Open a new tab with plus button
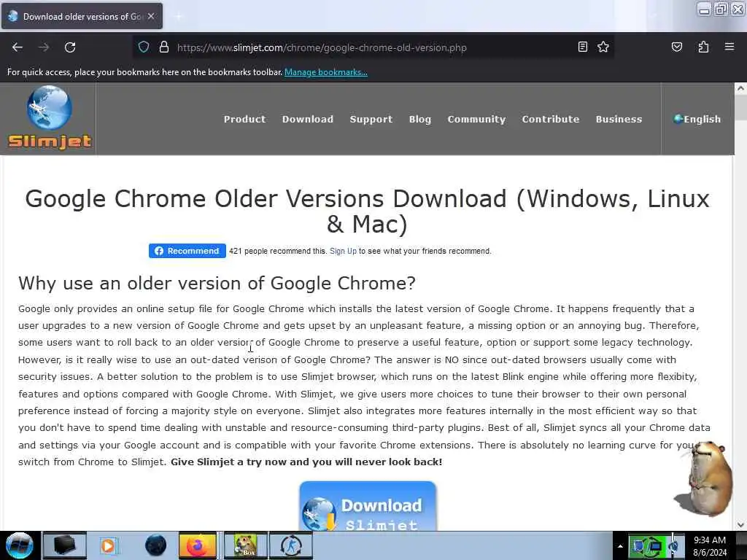The width and height of the screenshot is (747, 560). click(178, 17)
